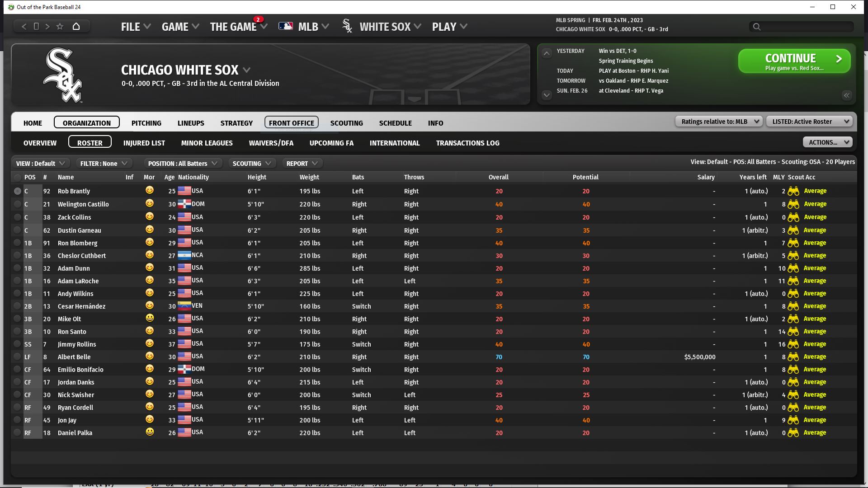Switch to the MINOR LEAGUES tab
The width and height of the screenshot is (868, 488).
[x=207, y=143]
